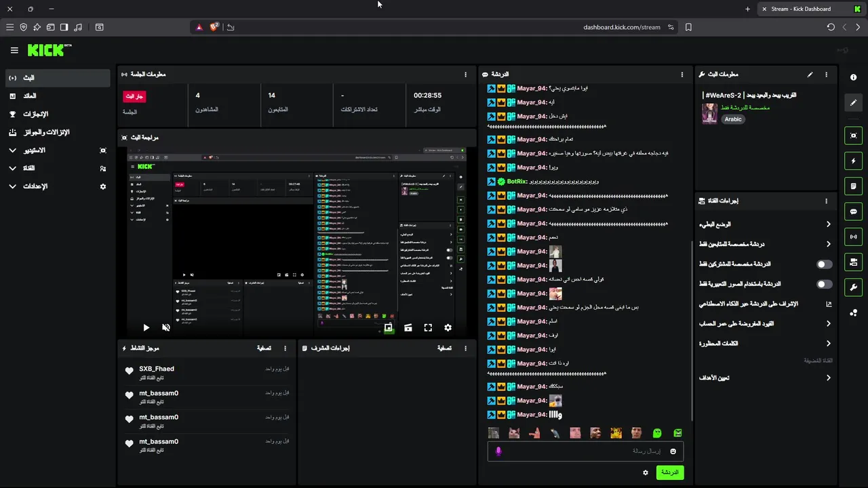Select الإنجازات in the sidebar
Viewport: 868px width, 488px height.
[58, 114]
